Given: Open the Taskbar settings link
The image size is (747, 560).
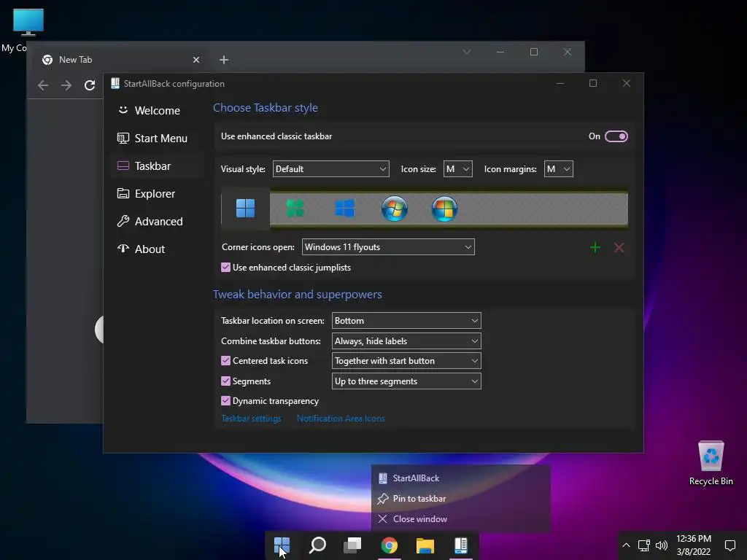Looking at the screenshot, I should coord(251,419).
